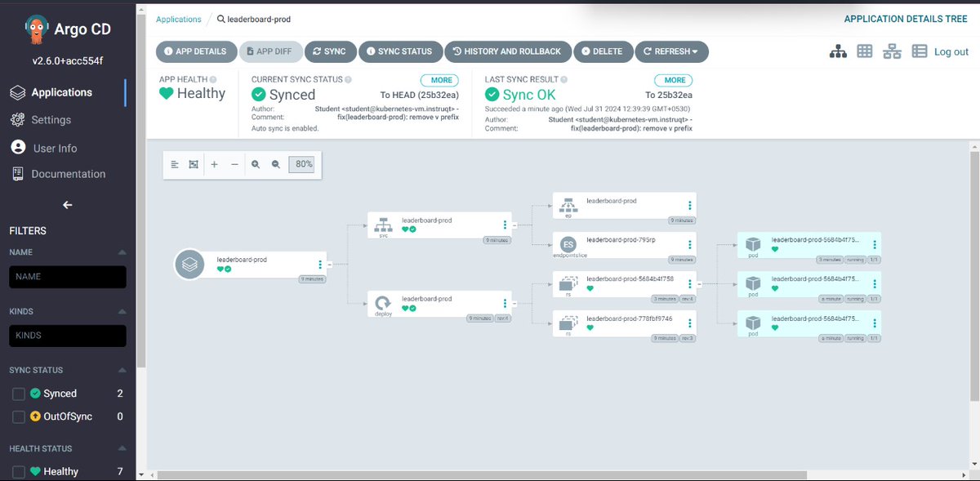Collapse children of root leaderboard-prod node
Image resolution: width=980 pixels, height=481 pixels.
pyautogui.click(x=329, y=265)
